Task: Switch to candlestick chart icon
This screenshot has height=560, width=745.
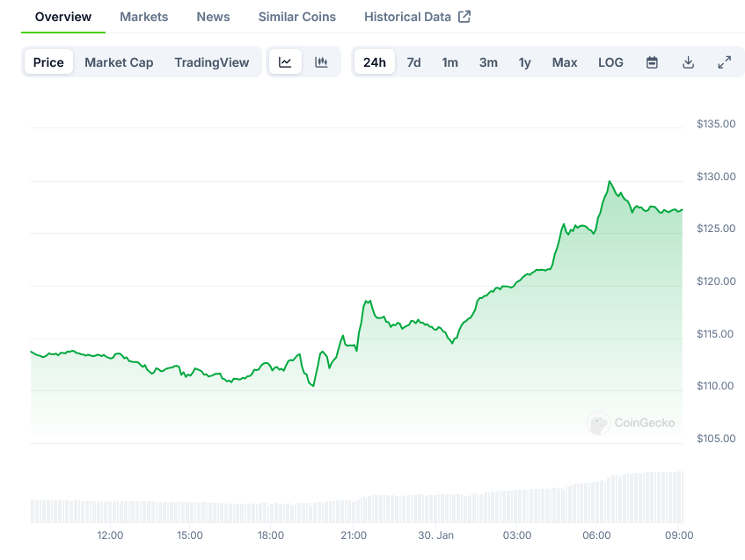Action: [321, 62]
